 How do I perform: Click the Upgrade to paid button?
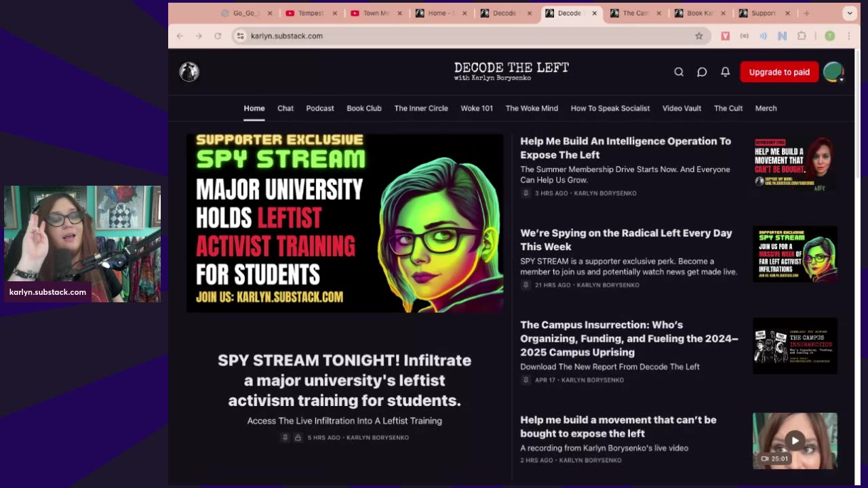[x=779, y=72]
